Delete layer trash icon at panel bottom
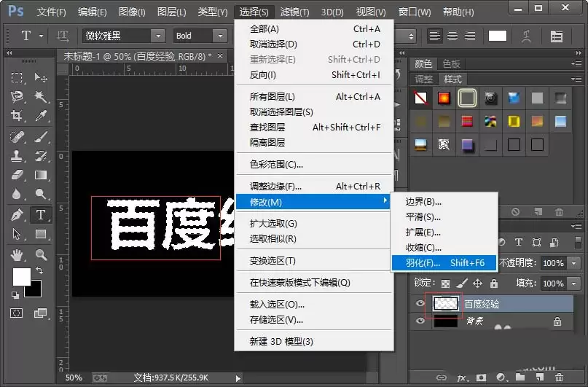This screenshot has height=387, width=588. point(559,378)
